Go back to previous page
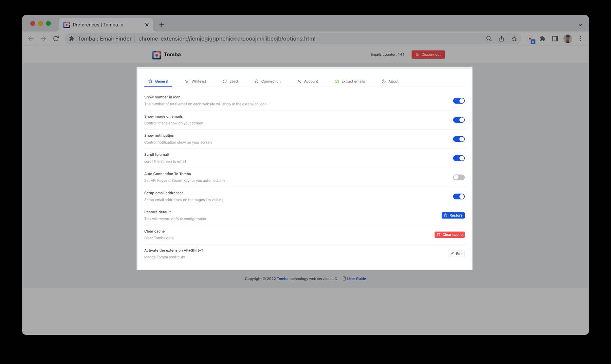The height and width of the screenshot is (364, 611). pos(31,39)
